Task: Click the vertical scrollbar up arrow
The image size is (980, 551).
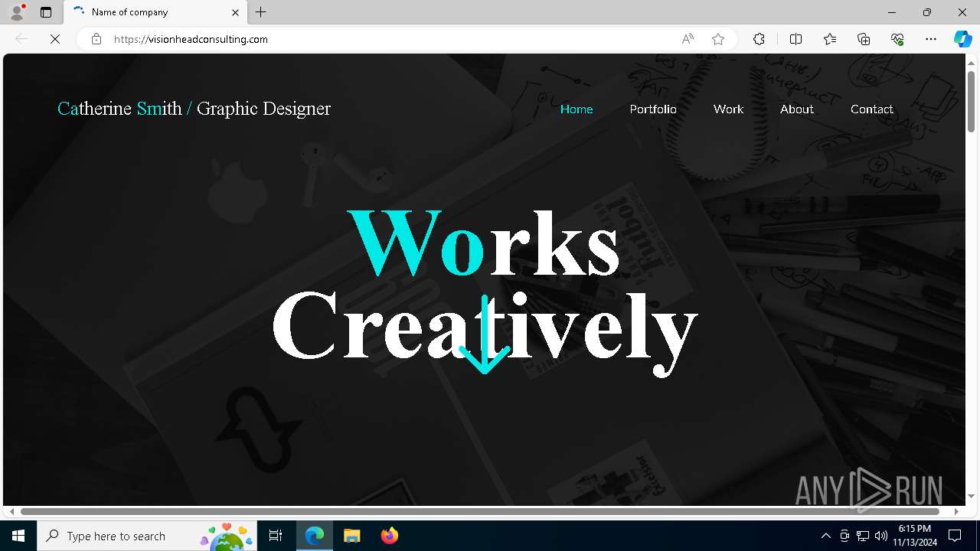Action: click(x=972, y=62)
